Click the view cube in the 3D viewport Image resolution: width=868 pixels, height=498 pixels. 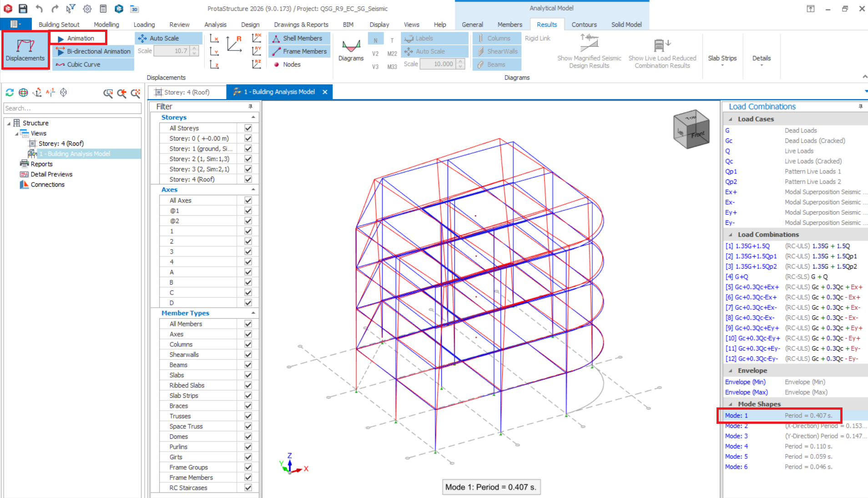pyautogui.click(x=691, y=129)
